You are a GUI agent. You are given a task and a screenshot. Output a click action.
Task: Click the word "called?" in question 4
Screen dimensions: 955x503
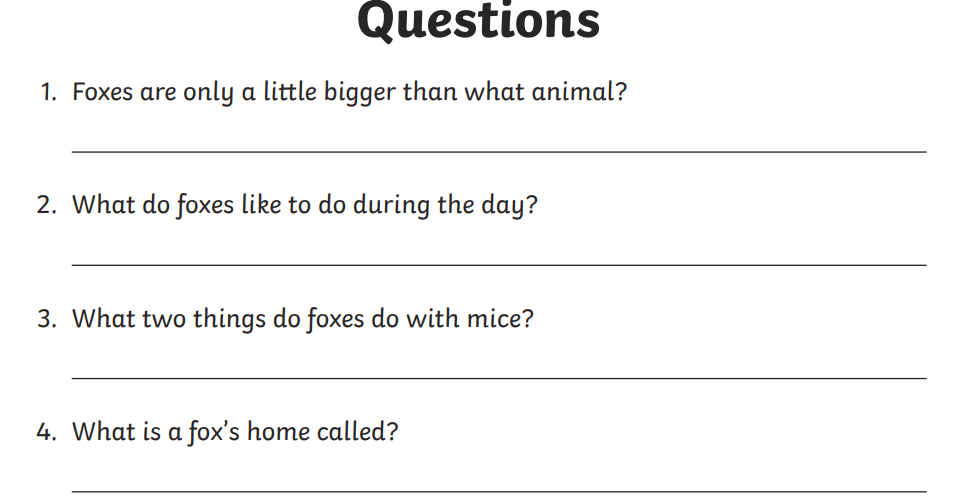click(x=358, y=432)
